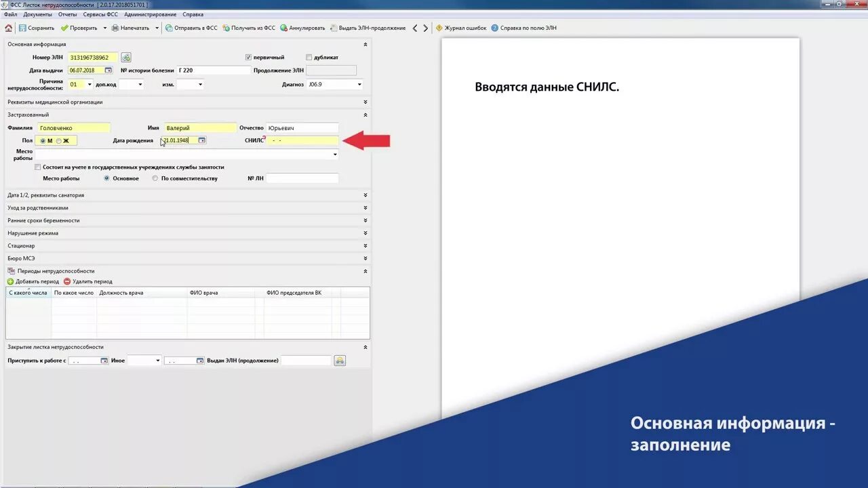The width and height of the screenshot is (868, 488).
Task: Toggle Состоит на учете в службы занятости checkbox
Action: point(38,167)
